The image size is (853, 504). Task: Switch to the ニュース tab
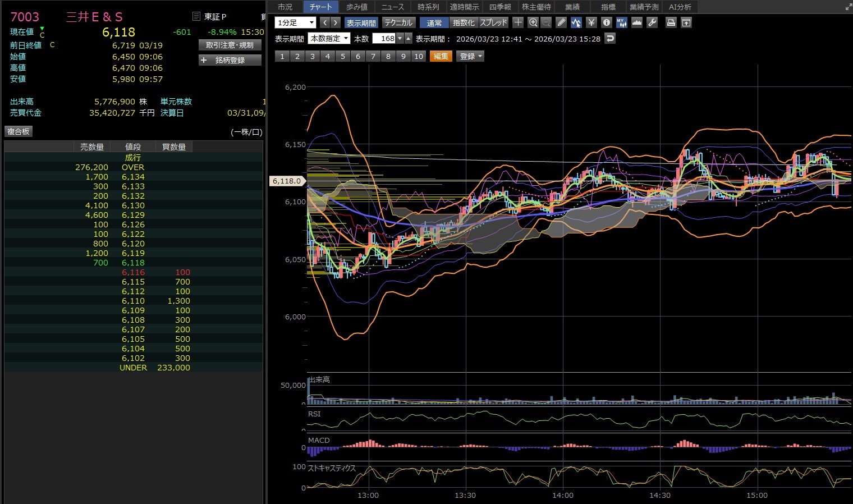point(392,7)
